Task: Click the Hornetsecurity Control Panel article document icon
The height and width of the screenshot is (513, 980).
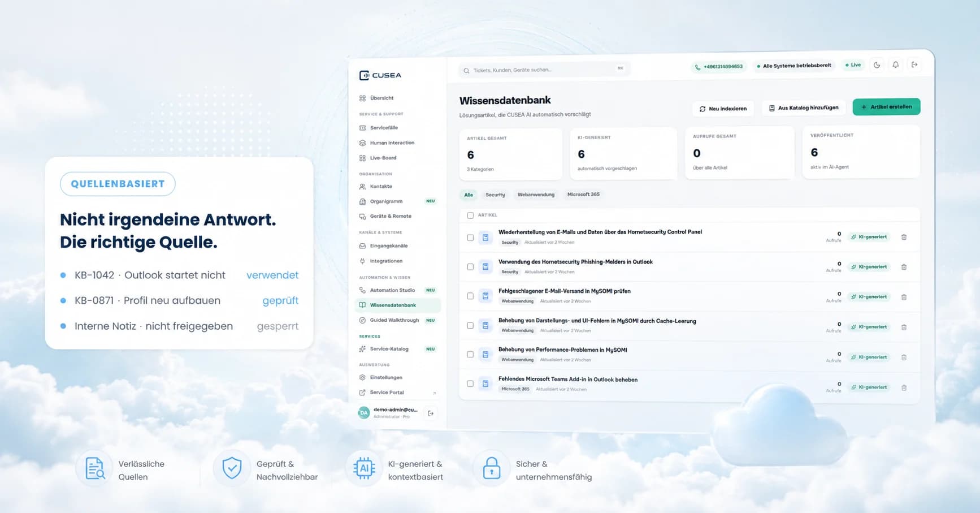Action: (485, 238)
